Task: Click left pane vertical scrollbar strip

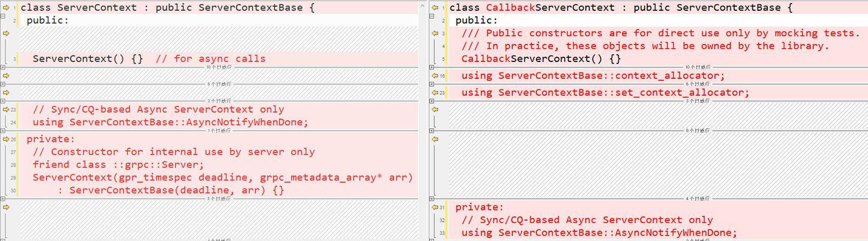Action: (424, 120)
